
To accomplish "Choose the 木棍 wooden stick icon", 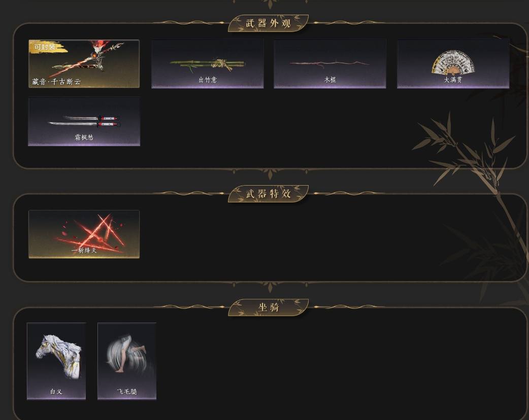I will [330, 64].
